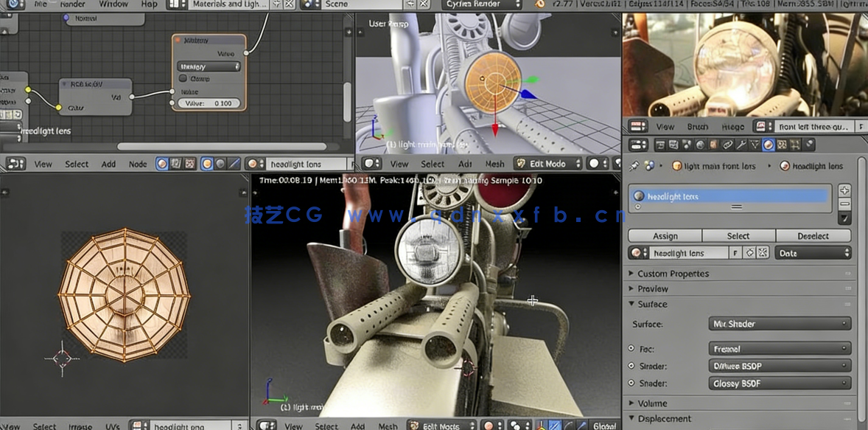The height and width of the screenshot is (430, 868).
Task: Open the Brush menu in the image editor
Action: [x=698, y=126]
